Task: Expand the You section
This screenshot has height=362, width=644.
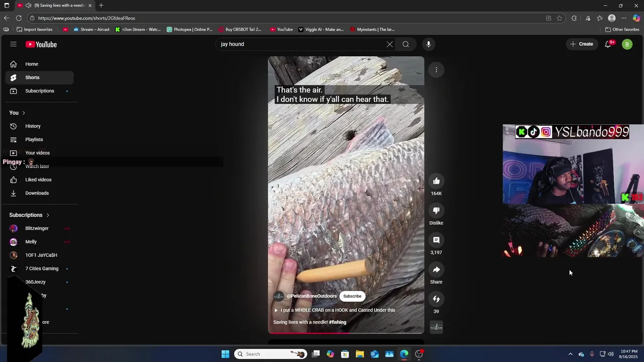Action: coord(17,113)
